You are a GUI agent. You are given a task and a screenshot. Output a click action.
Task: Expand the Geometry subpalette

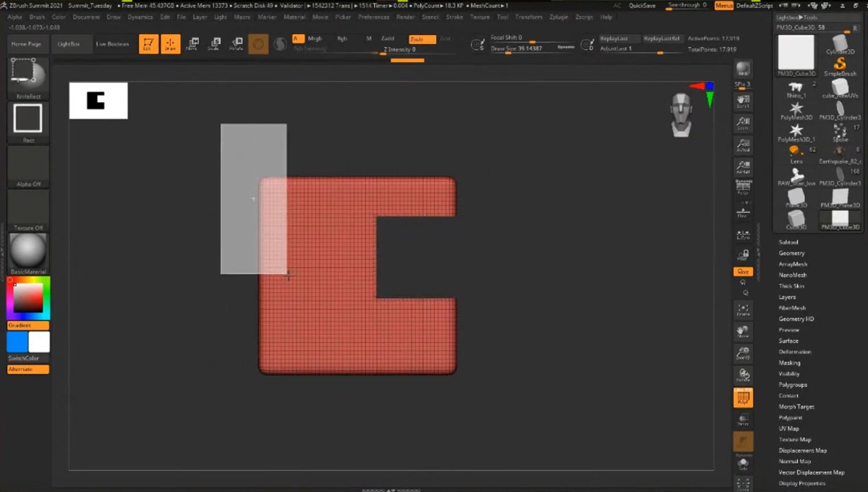coord(791,253)
